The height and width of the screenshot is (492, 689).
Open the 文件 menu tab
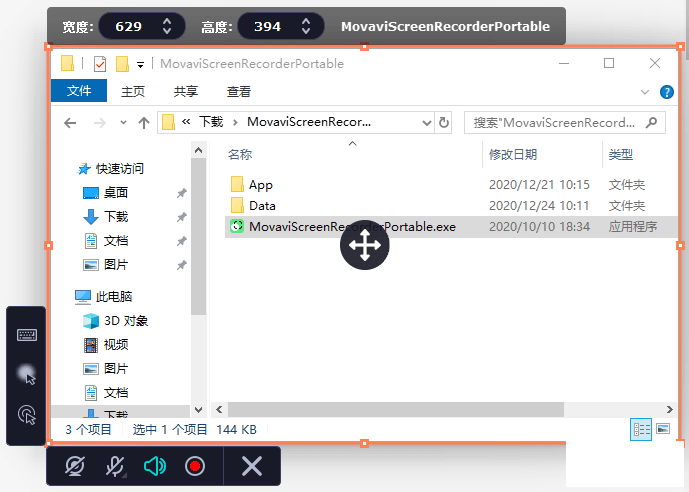click(79, 91)
